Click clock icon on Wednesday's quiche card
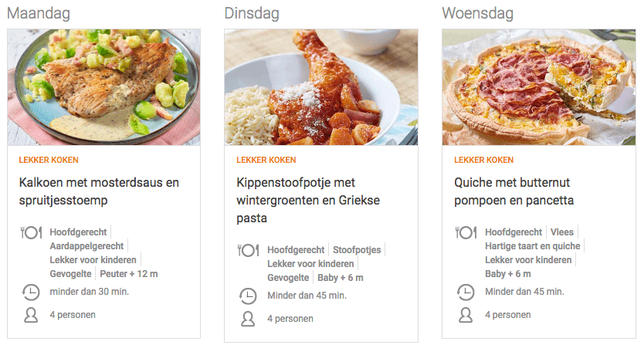The image size is (644, 345). [x=466, y=292]
